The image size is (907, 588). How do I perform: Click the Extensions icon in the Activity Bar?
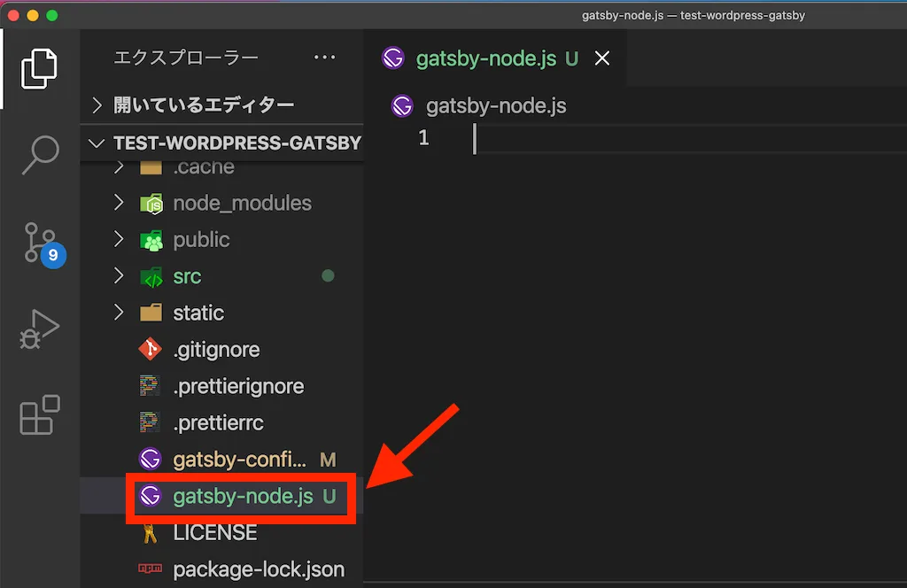(37, 414)
